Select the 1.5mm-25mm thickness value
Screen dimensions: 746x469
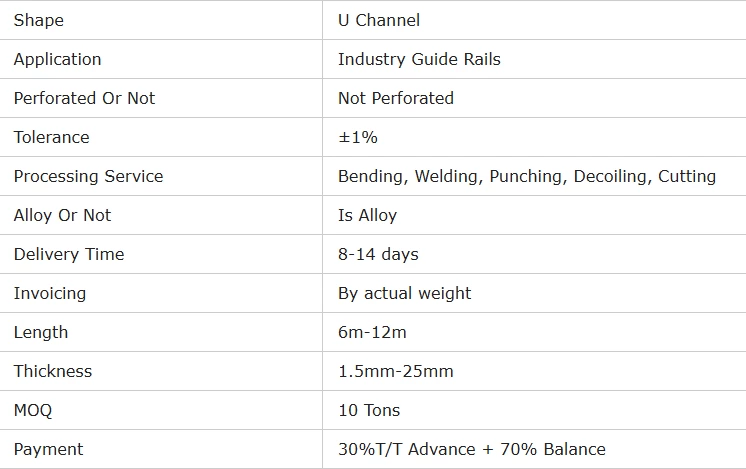tap(395, 371)
